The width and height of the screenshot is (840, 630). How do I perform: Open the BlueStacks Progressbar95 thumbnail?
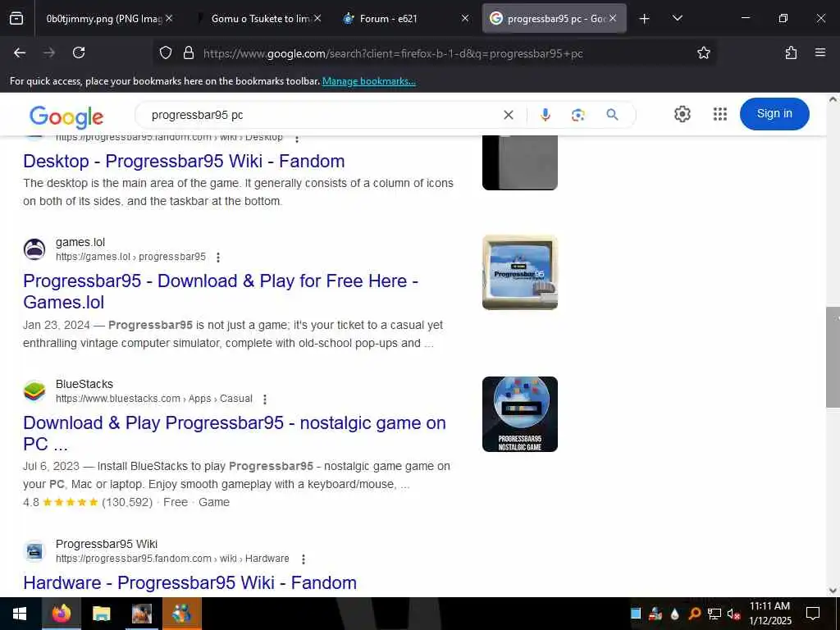pyautogui.click(x=519, y=414)
